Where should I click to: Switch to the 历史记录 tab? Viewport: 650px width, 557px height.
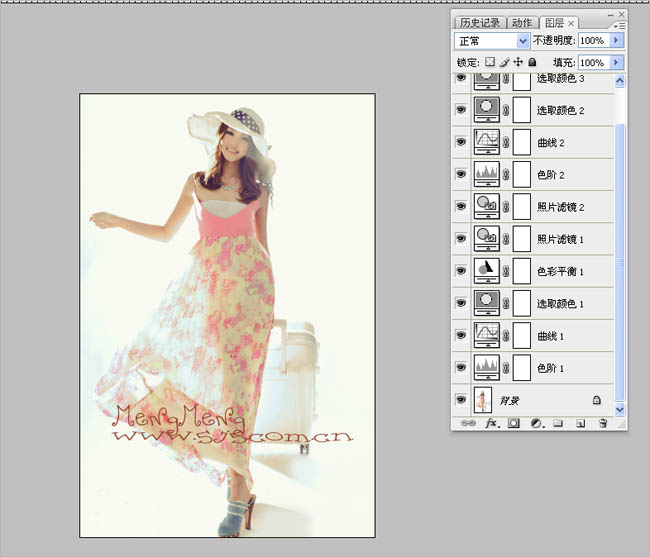tap(480, 23)
